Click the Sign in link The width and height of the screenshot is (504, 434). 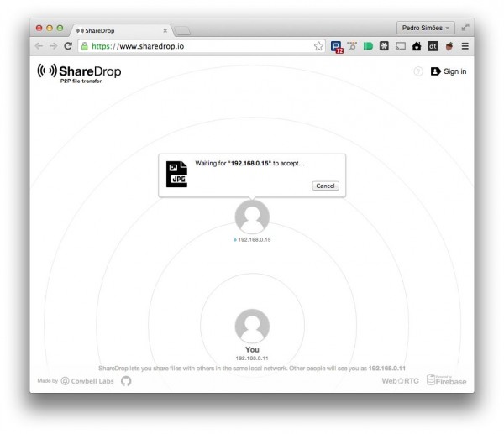click(x=449, y=71)
